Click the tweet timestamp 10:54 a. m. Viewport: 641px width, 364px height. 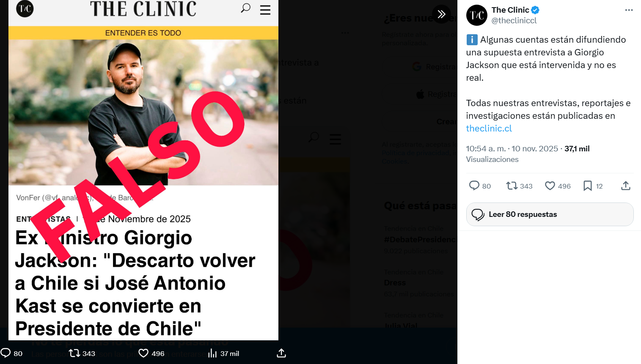coord(486,149)
